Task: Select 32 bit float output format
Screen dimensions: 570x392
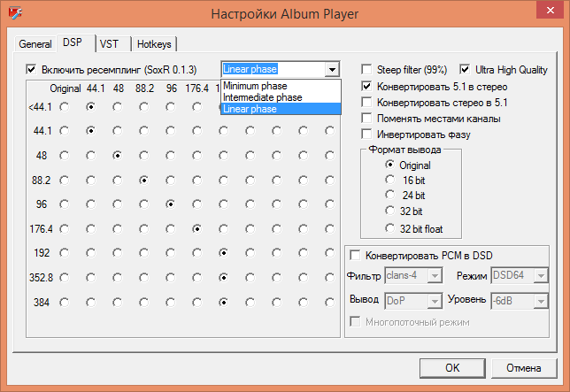Action: click(389, 228)
